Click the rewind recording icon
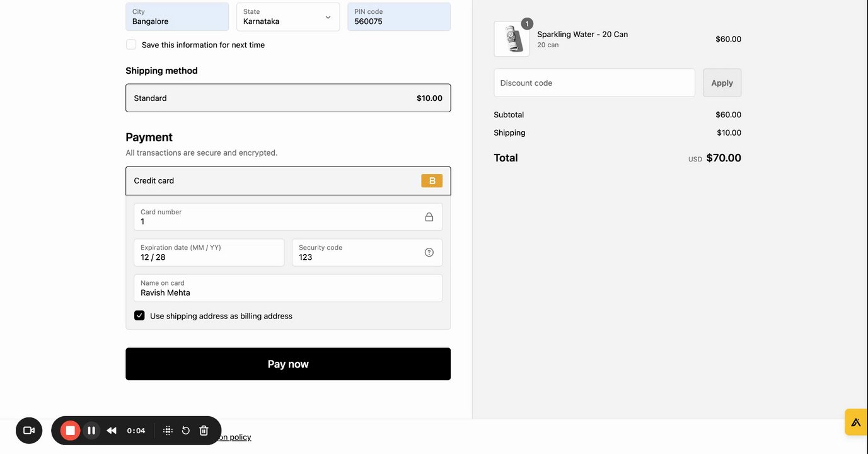 [112, 431]
